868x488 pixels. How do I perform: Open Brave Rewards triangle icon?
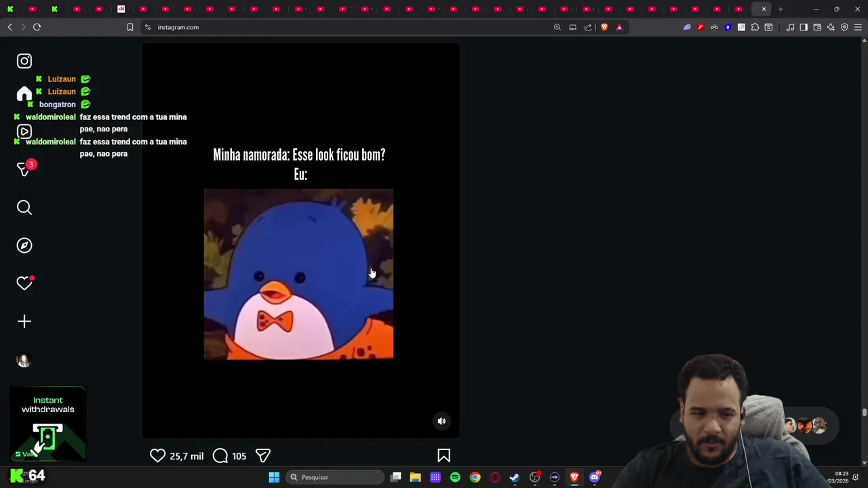point(619,27)
